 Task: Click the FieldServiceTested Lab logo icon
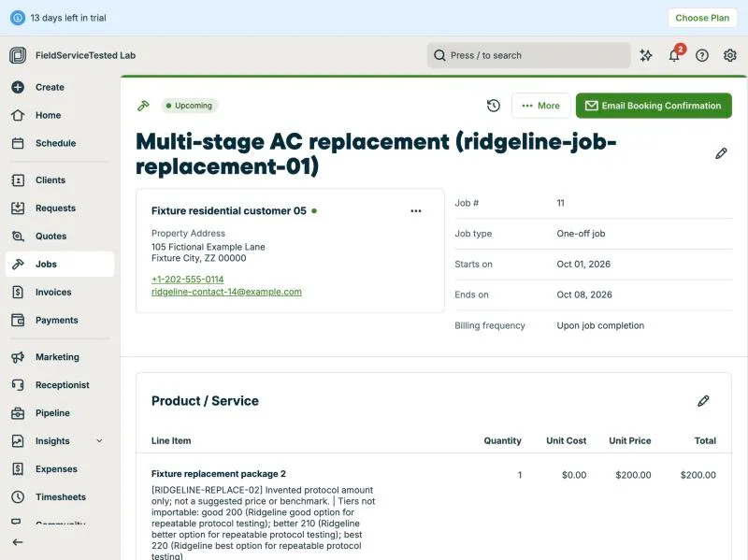click(18, 55)
